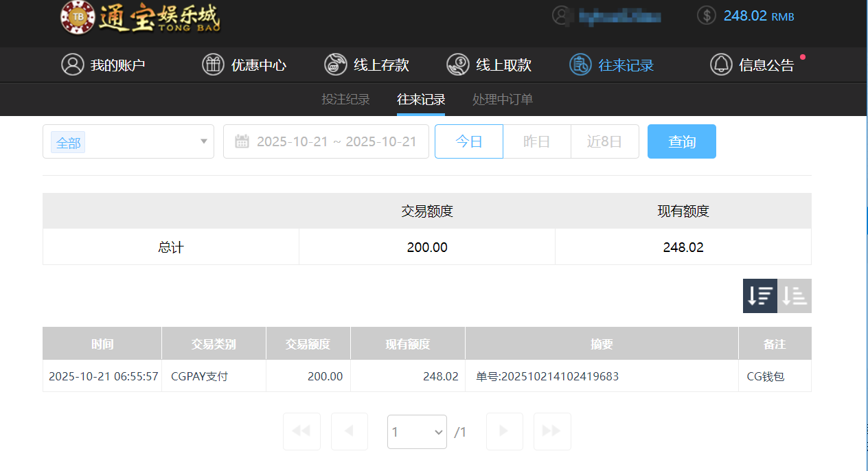Click the 查询 search button
Viewport: 868px width, 471px height.
pos(681,141)
